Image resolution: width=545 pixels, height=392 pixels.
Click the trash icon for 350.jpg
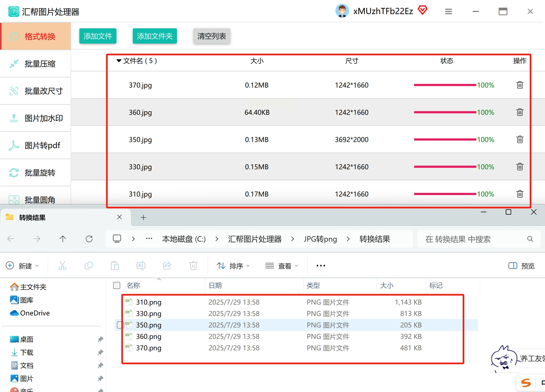point(520,139)
